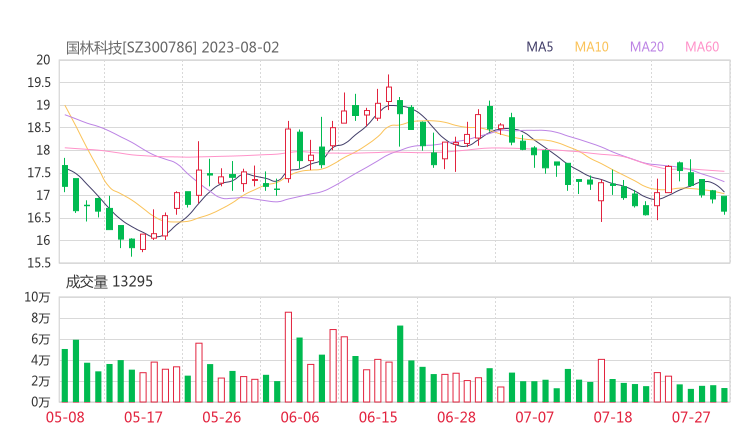Click the 06-06 date label

coord(300,417)
